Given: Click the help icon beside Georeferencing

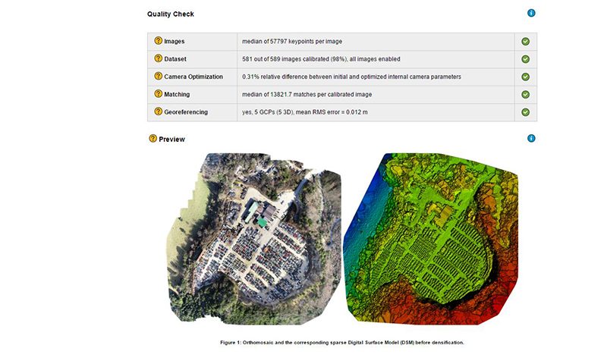Looking at the screenshot, I should [x=159, y=111].
